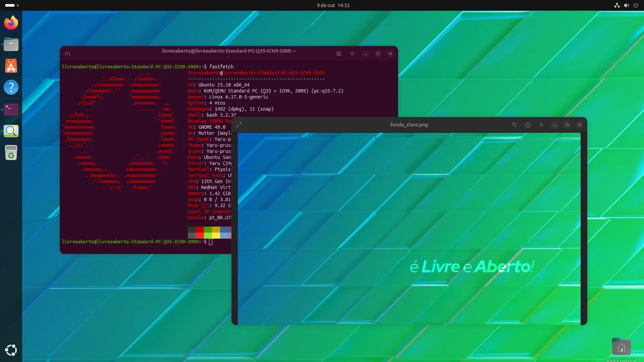Click the terminal window title text
644x362 pixels.
point(229,51)
